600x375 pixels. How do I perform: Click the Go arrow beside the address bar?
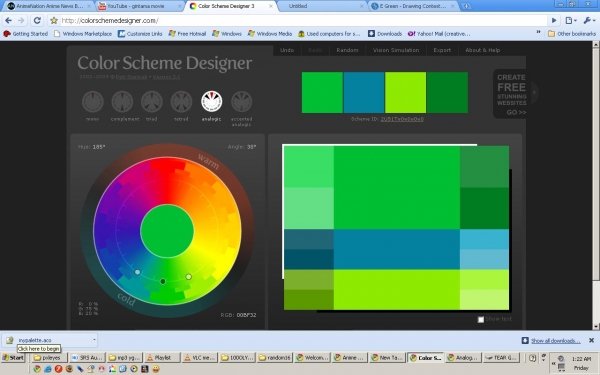click(554, 20)
